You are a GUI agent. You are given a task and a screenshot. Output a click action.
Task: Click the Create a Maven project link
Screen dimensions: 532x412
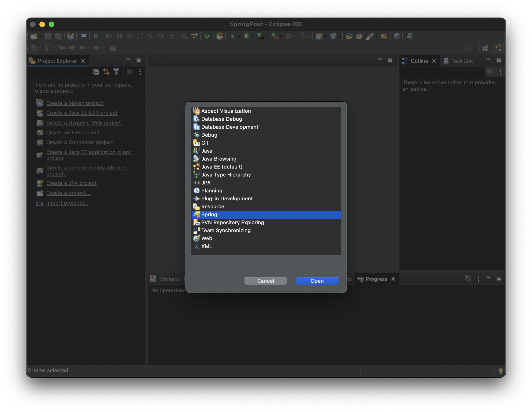[75, 103]
